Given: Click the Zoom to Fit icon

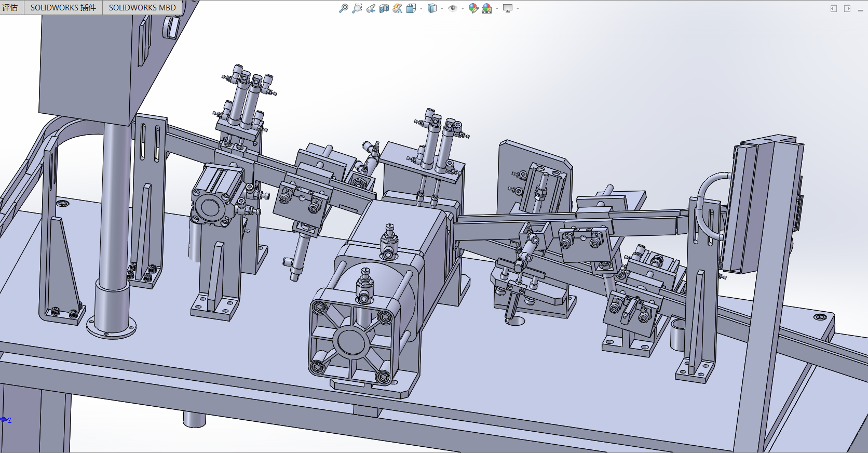Looking at the screenshot, I should (x=343, y=8).
